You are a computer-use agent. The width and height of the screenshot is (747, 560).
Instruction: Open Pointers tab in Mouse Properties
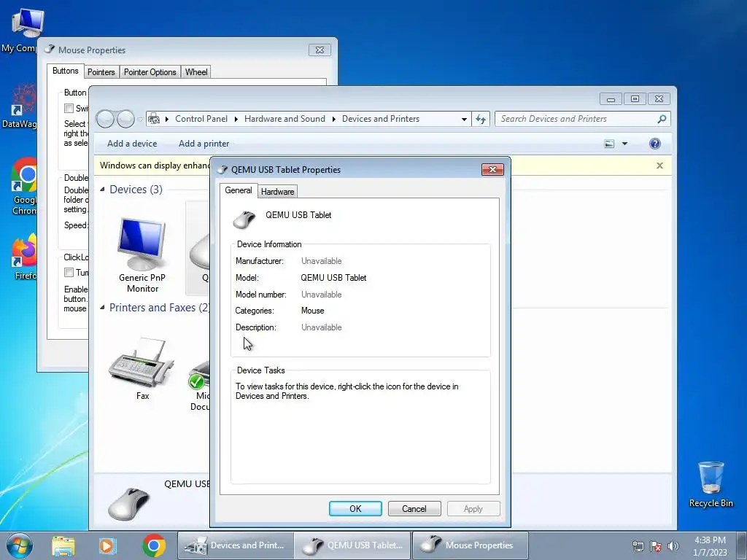(101, 72)
